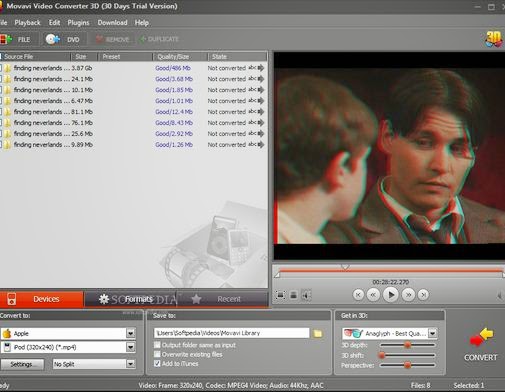The width and height of the screenshot is (505, 392).
Task: Rewind the preview video
Action: [x=373, y=295]
